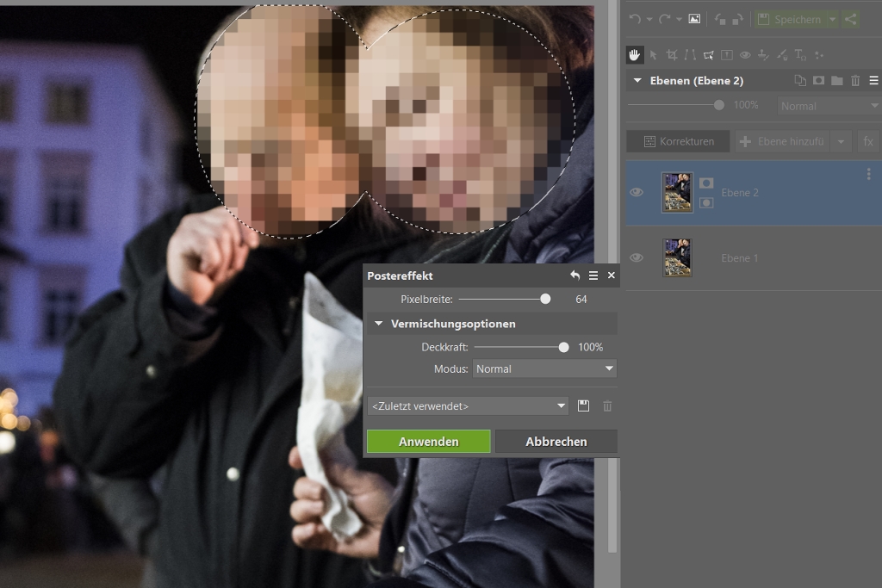The image size is (882, 588).
Task: Click the Pixelbreite slider handle
Action: (x=545, y=299)
